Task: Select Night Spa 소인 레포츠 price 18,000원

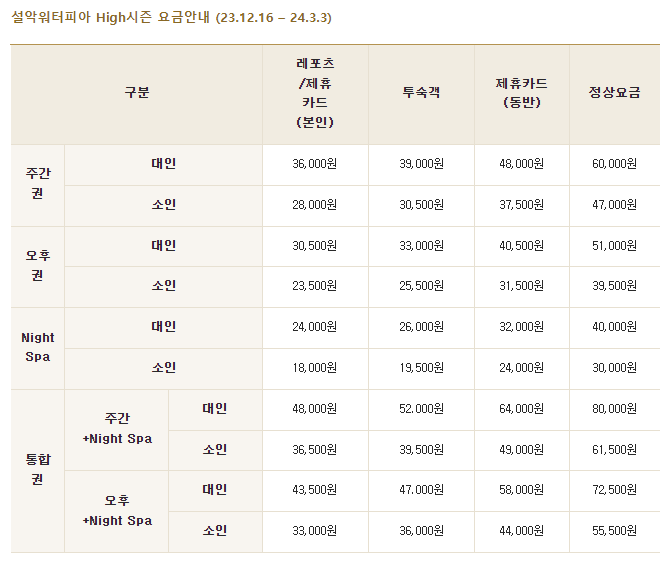Action: (x=315, y=368)
